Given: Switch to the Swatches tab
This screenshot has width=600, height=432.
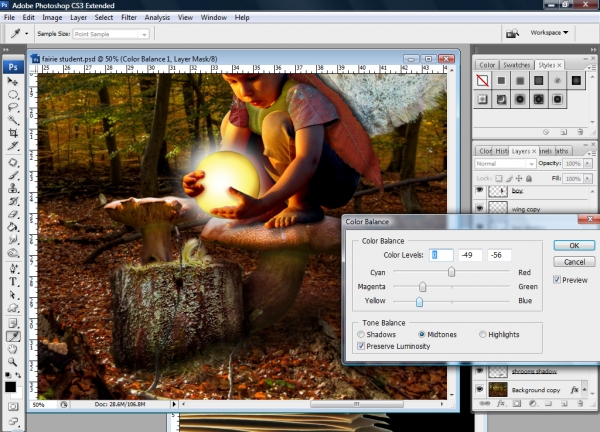Looking at the screenshot, I should [x=516, y=65].
